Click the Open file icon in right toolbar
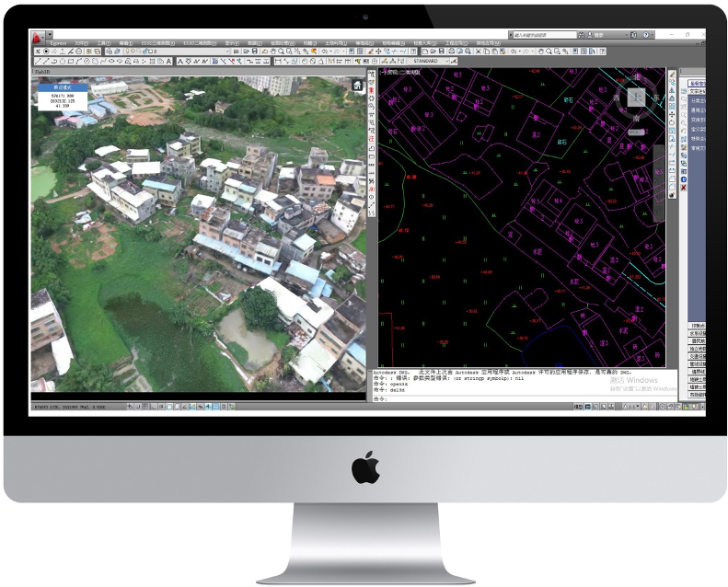 (433, 52)
